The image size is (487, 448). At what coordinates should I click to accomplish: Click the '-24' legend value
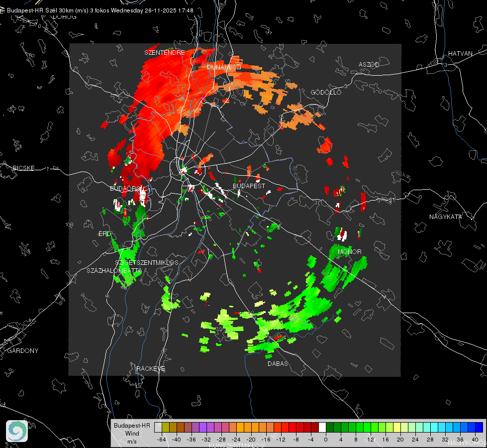pos(236,440)
